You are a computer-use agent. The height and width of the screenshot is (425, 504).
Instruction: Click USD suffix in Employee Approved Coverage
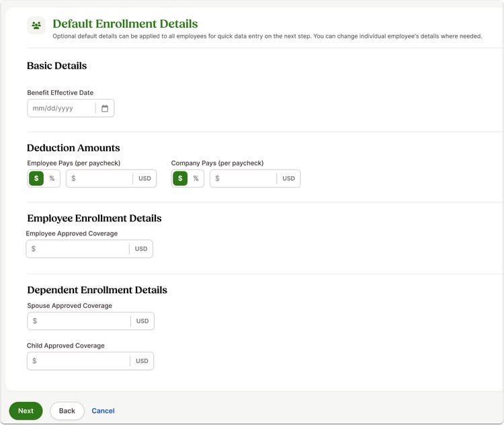(141, 249)
